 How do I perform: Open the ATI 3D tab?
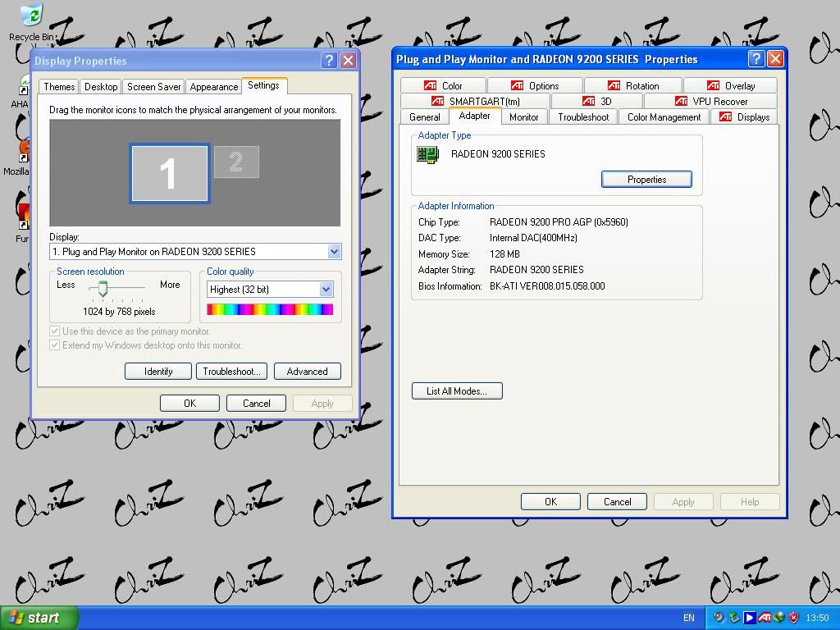click(x=597, y=101)
